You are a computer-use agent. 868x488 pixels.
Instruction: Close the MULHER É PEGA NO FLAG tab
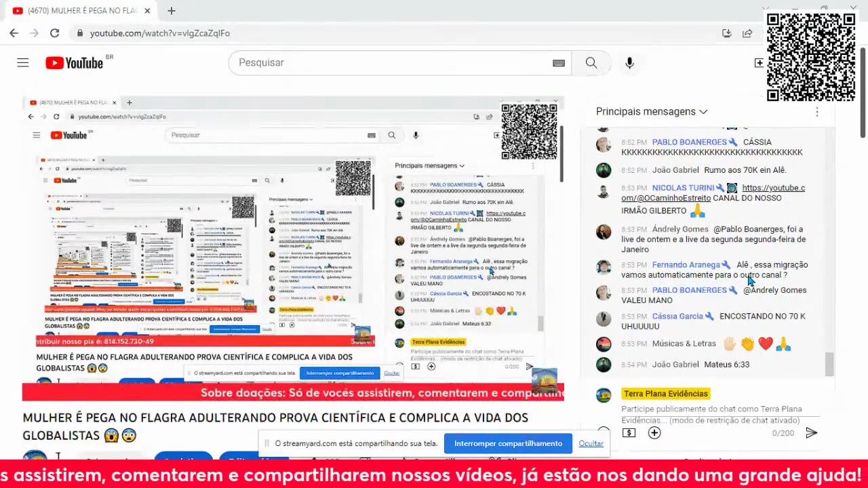[x=147, y=11]
